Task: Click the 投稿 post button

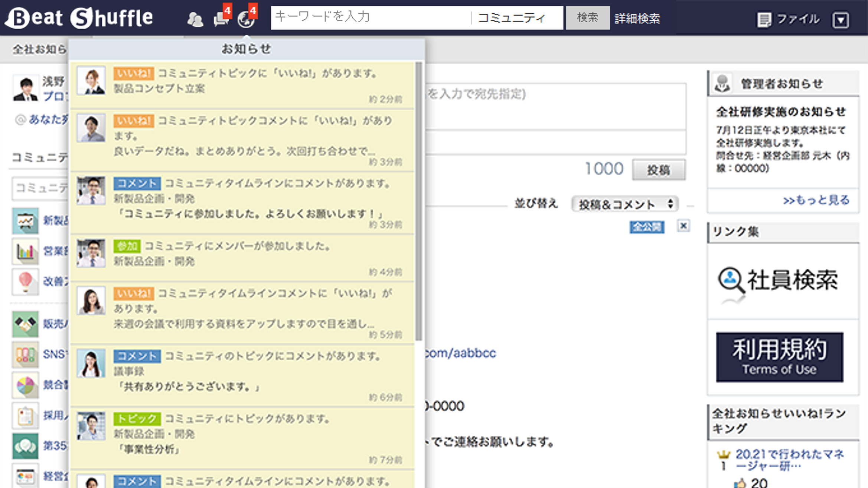Action: [x=658, y=170]
